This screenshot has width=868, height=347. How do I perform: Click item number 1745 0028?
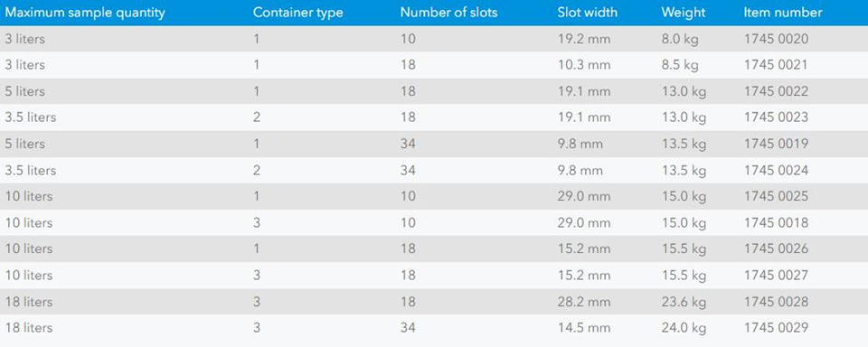point(776,302)
